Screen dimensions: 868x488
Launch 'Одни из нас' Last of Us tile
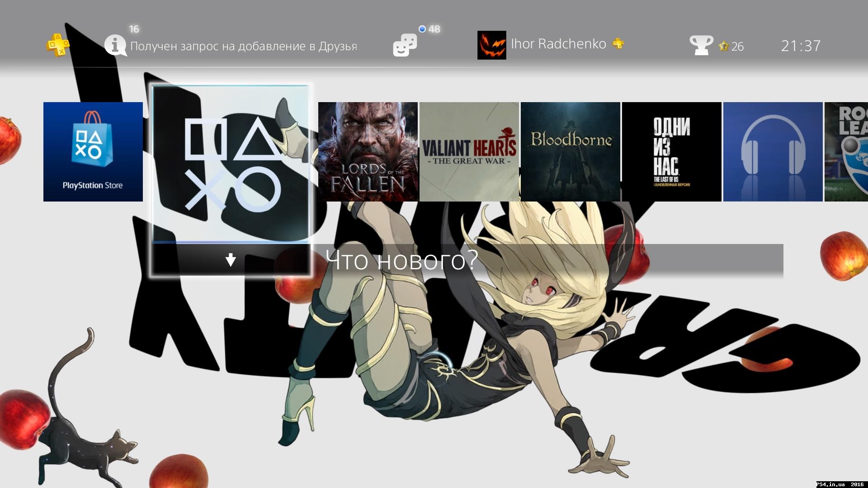click(672, 152)
